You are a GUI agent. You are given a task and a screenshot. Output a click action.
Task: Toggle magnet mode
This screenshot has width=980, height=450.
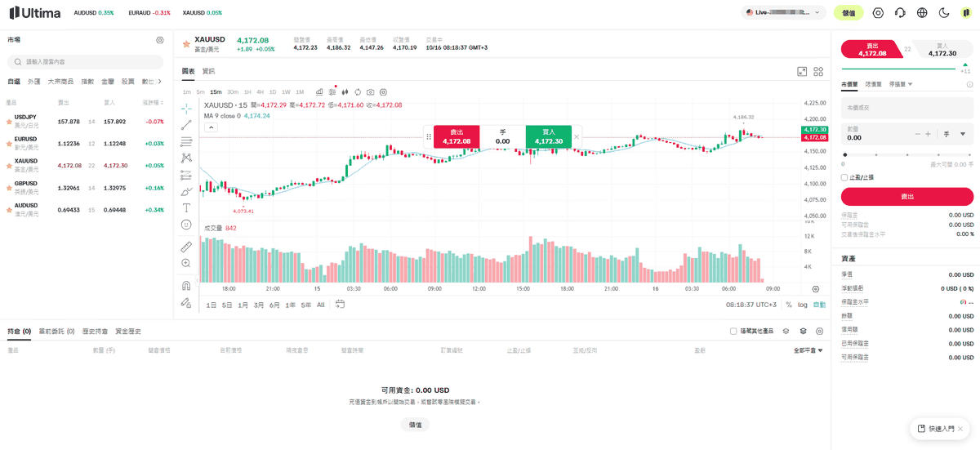click(x=186, y=285)
